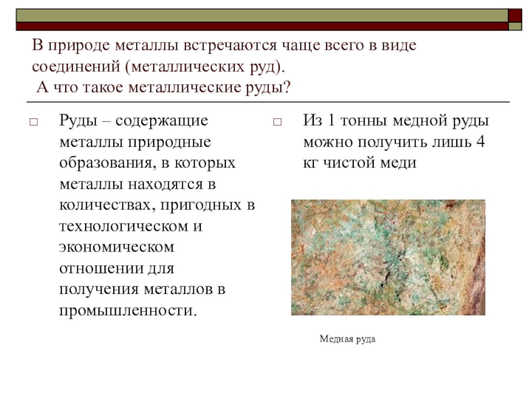Select the caption 'Медная руда'
This screenshot has height=399, width=532.
pos(347,339)
